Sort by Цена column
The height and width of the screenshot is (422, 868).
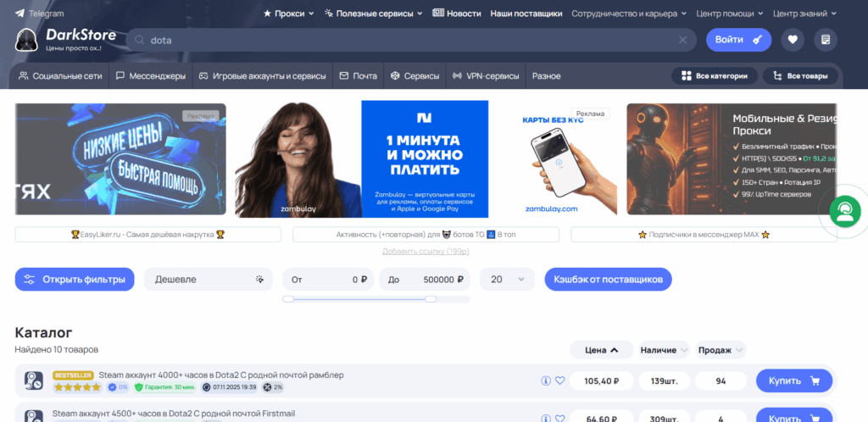coord(602,350)
